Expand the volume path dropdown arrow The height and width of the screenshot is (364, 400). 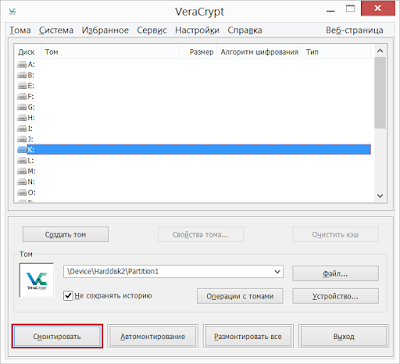[x=277, y=272]
